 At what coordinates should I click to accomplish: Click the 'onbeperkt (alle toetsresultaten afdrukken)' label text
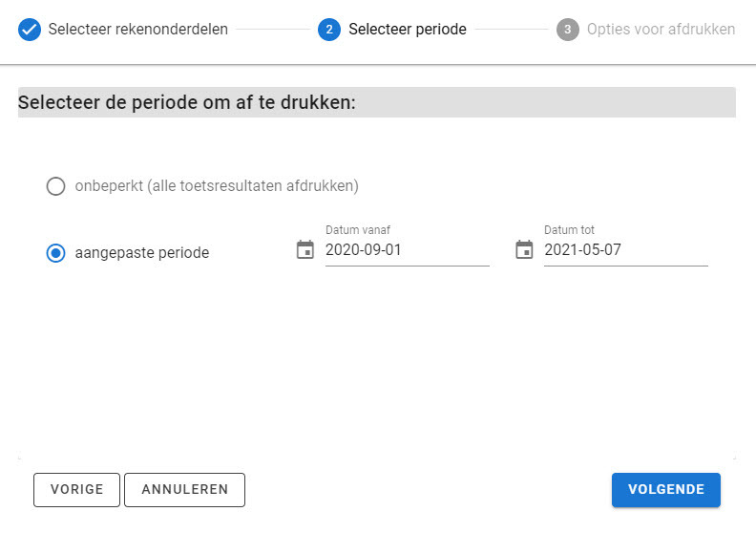(217, 186)
